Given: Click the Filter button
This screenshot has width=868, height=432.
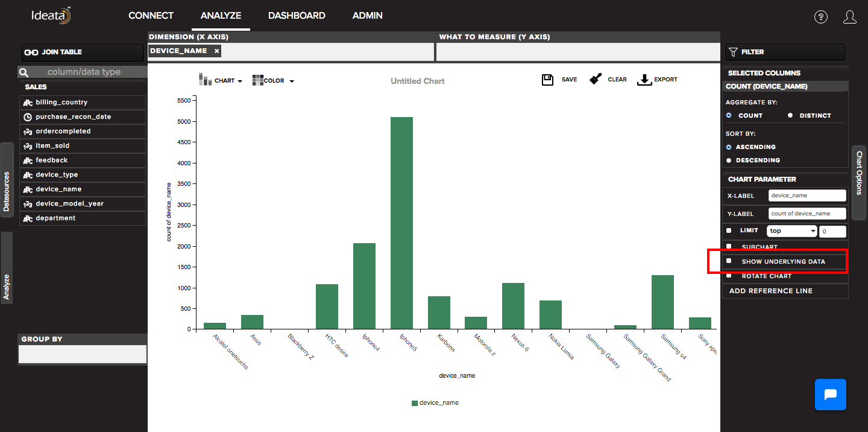Looking at the screenshot, I should pos(785,52).
